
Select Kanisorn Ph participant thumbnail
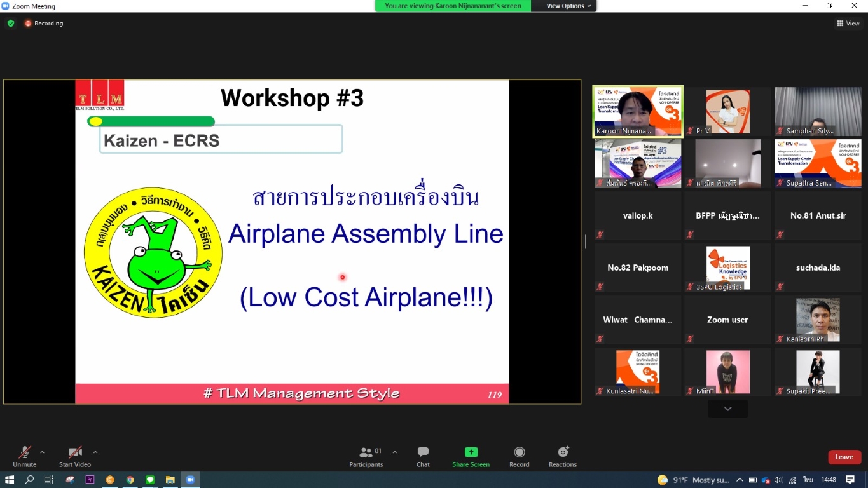coord(818,320)
